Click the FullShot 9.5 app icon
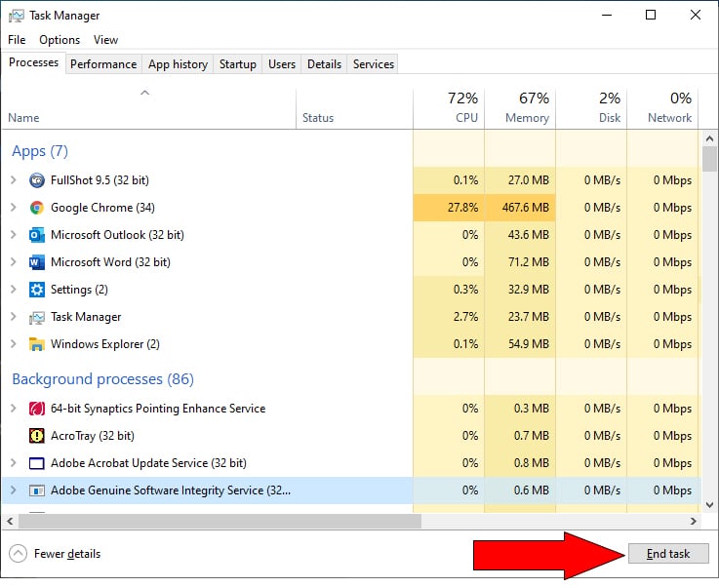The image size is (719, 588). 37,180
